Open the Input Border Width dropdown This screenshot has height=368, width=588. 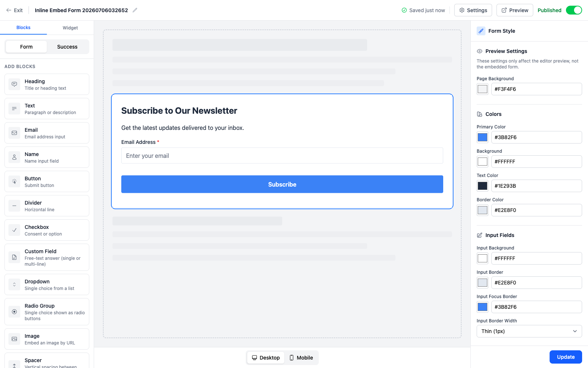tap(529, 331)
